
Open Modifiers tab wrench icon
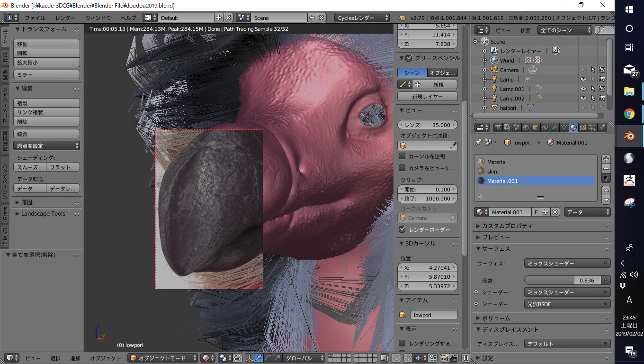coord(555,127)
